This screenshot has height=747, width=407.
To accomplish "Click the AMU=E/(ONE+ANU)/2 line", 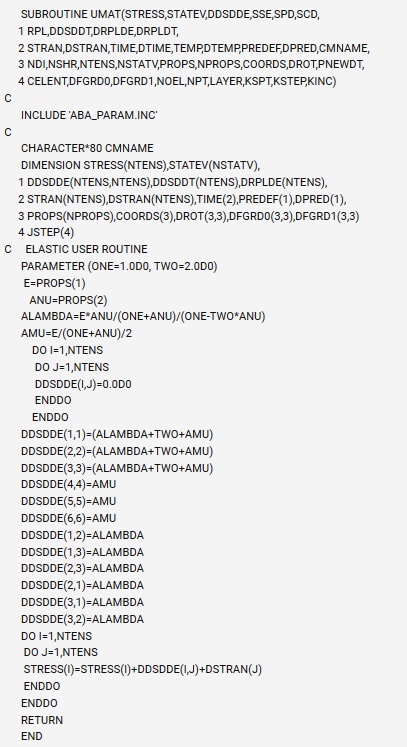I will tap(76, 333).
